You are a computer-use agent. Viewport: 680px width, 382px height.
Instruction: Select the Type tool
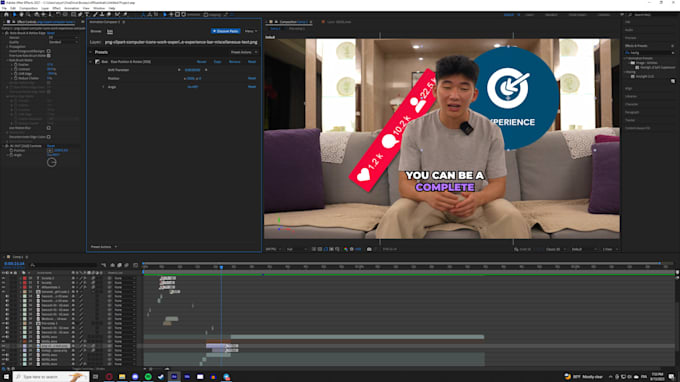(x=87, y=14)
